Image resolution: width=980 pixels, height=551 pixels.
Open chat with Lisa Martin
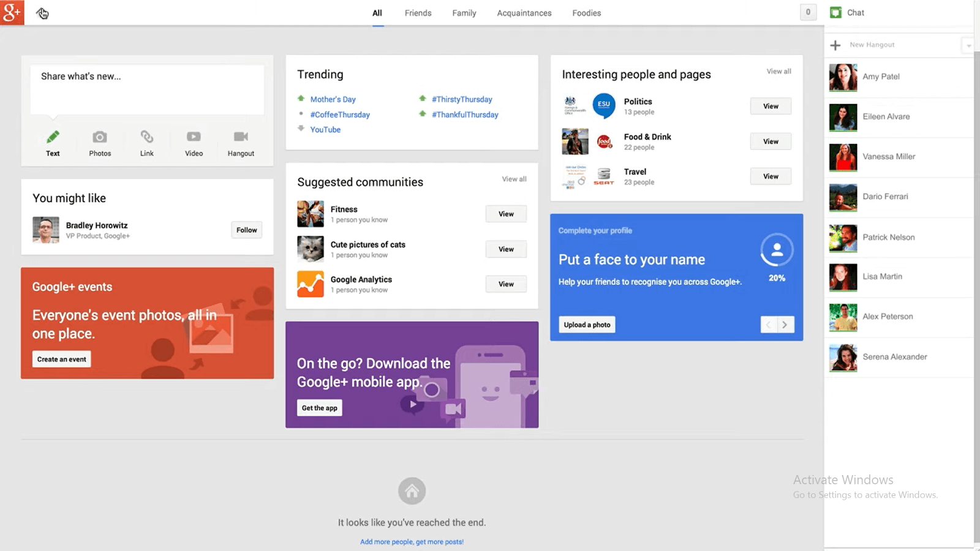899,277
